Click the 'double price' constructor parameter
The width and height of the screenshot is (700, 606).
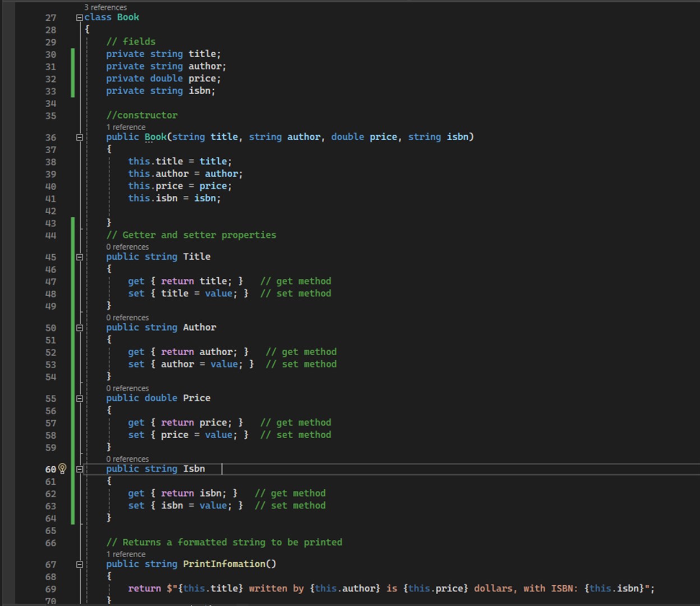click(x=364, y=137)
